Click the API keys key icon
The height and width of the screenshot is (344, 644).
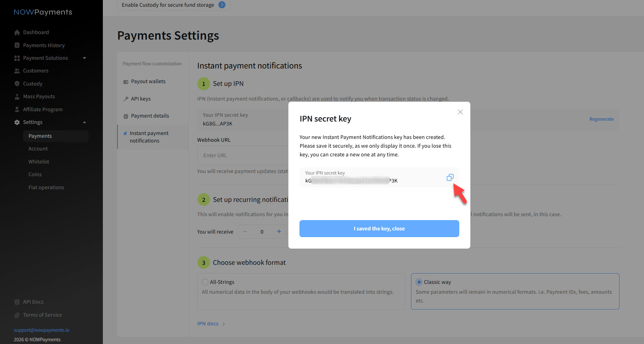(126, 99)
